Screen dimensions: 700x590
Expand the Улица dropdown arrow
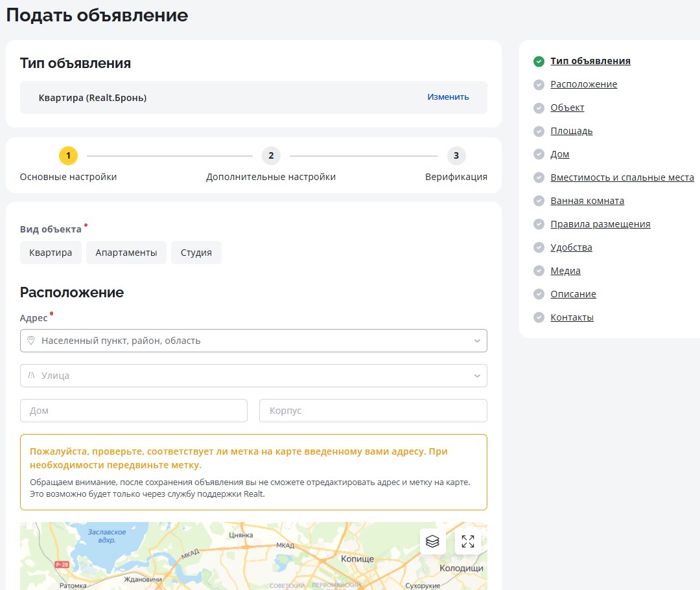pyautogui.click(x=477, y=376)
